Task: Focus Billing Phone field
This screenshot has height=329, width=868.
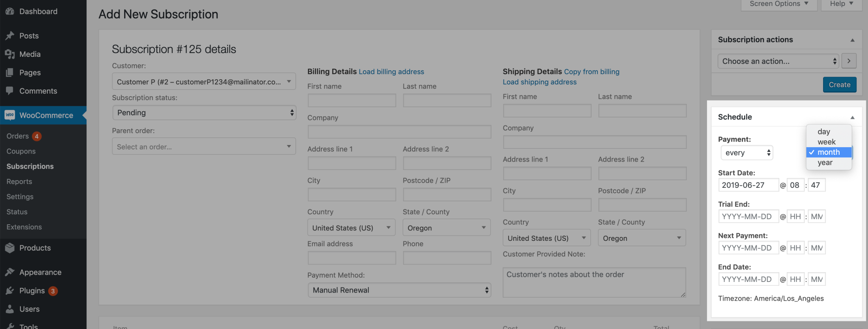Action: point(447,258)
